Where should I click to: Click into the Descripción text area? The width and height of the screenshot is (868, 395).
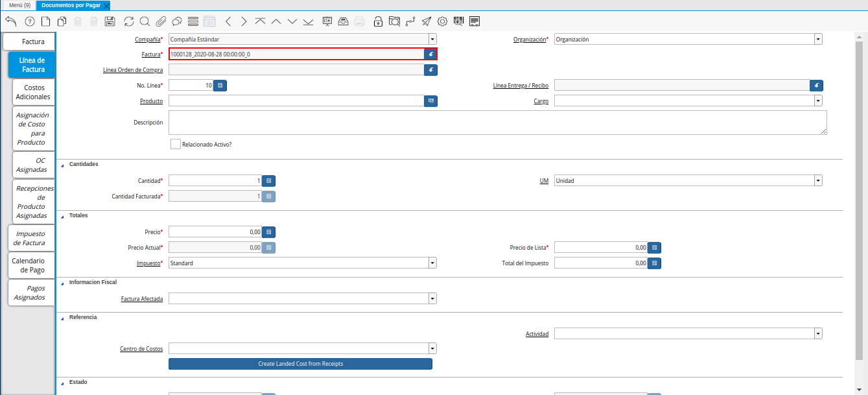497,122
